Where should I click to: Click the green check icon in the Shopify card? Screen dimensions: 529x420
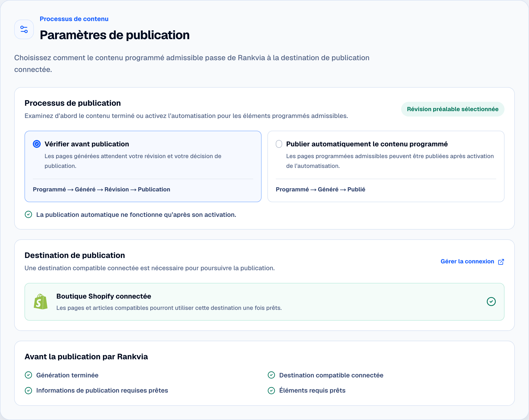pyautogui.click(x=491, y=302)
